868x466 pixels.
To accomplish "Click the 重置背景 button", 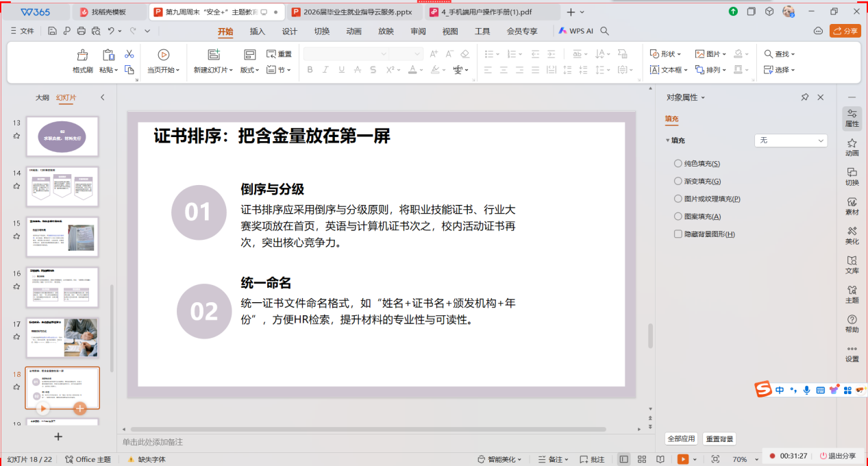I will pos(719,439).
